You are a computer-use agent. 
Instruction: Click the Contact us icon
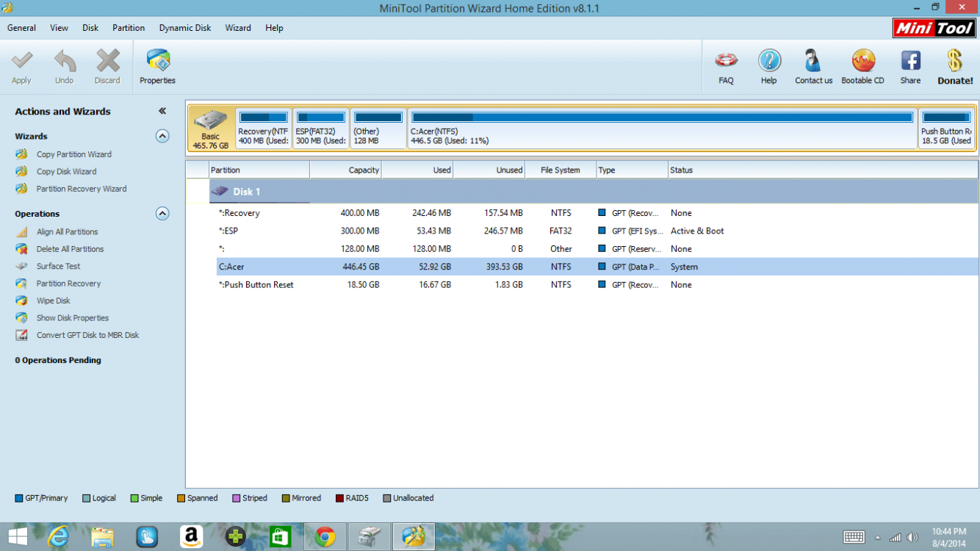[x=813, y=66]
